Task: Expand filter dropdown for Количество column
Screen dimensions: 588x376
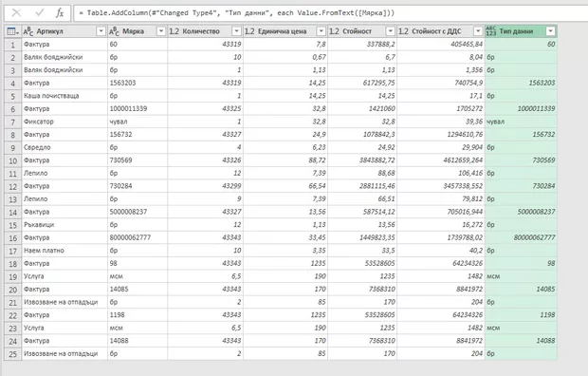Action: point(237,31)
